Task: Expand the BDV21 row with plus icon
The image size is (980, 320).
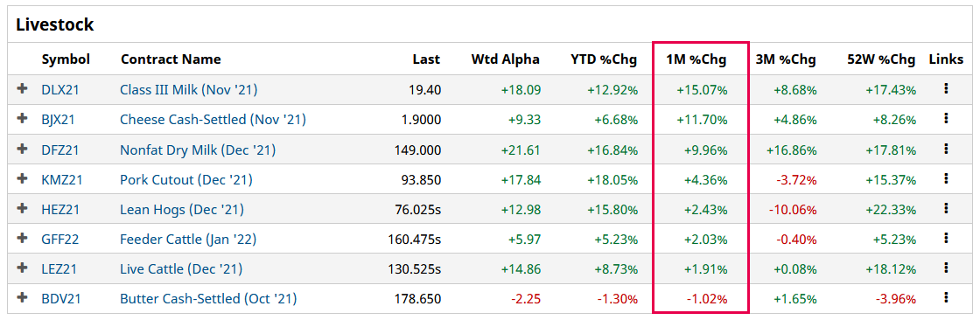Action: [23, 297]
